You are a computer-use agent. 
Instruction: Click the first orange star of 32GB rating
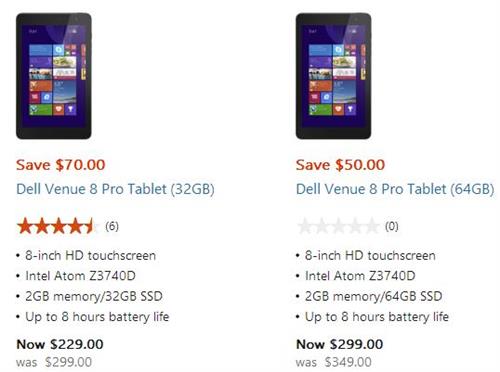25,226
